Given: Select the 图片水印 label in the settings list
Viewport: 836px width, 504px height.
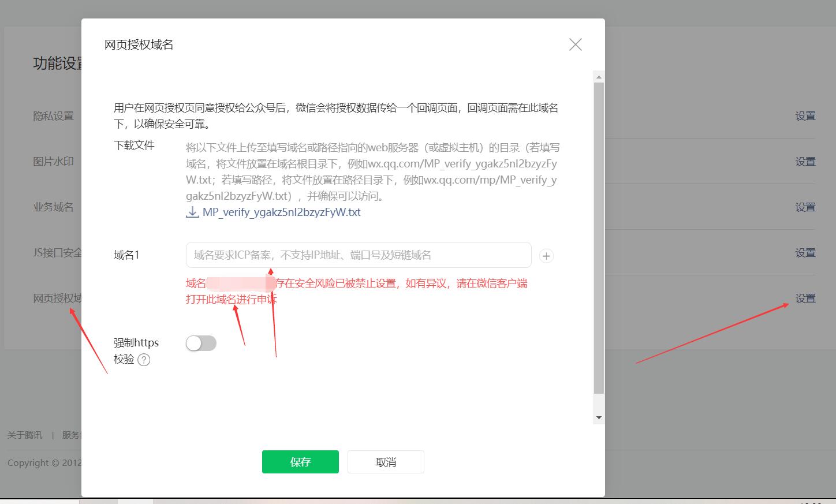Looking at the screenshot, I should point(53,162).
